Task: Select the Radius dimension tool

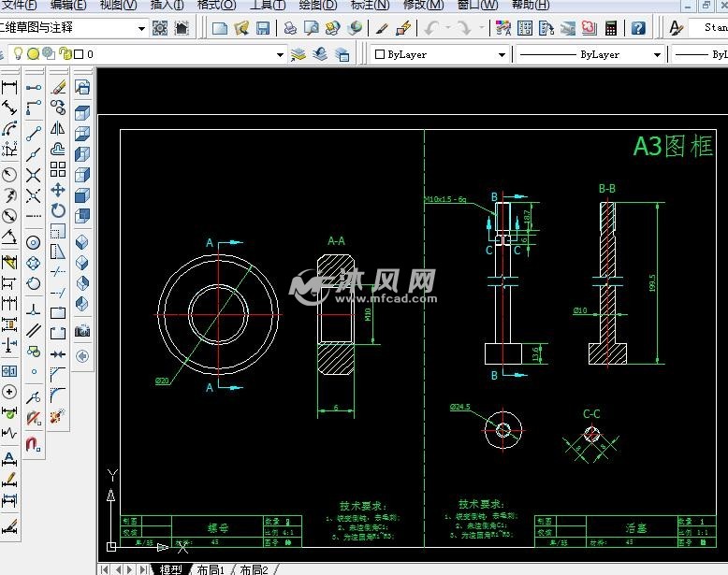Action: (x=9, y=175)
